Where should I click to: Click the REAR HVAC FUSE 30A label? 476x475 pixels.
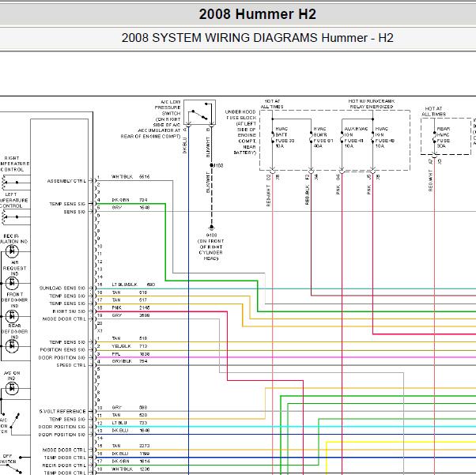444,138
